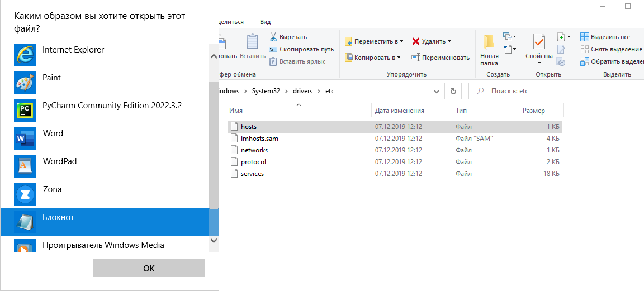644x291 pixels.
Task: Click System32 in the address path
Action: pos(266,91)
